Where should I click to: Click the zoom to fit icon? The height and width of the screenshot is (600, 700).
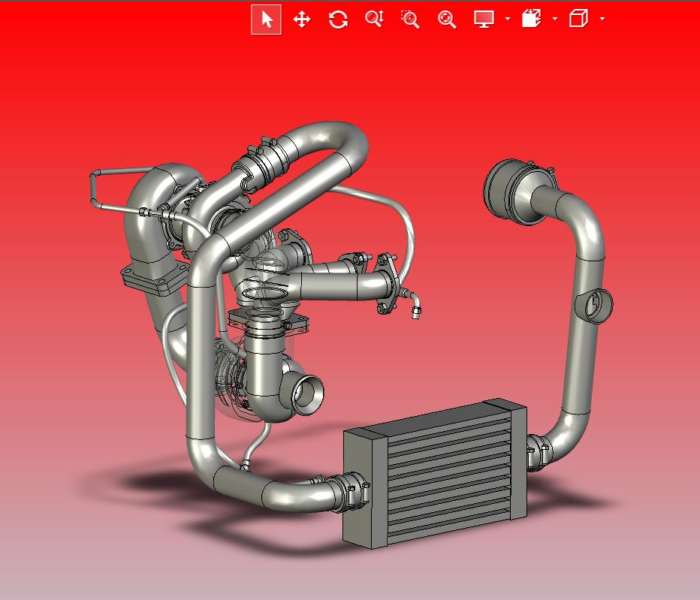pyautogui.click(x=447, y=20)
